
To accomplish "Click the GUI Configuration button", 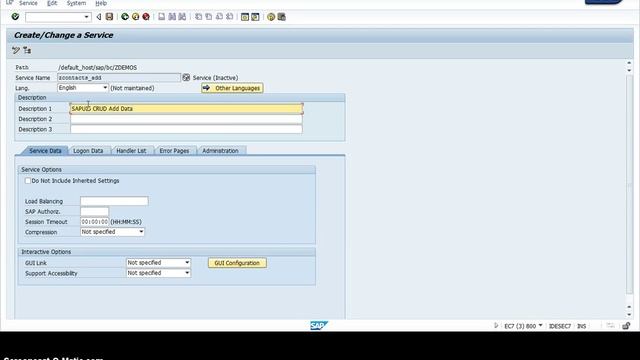I will [x=237, y=263].
